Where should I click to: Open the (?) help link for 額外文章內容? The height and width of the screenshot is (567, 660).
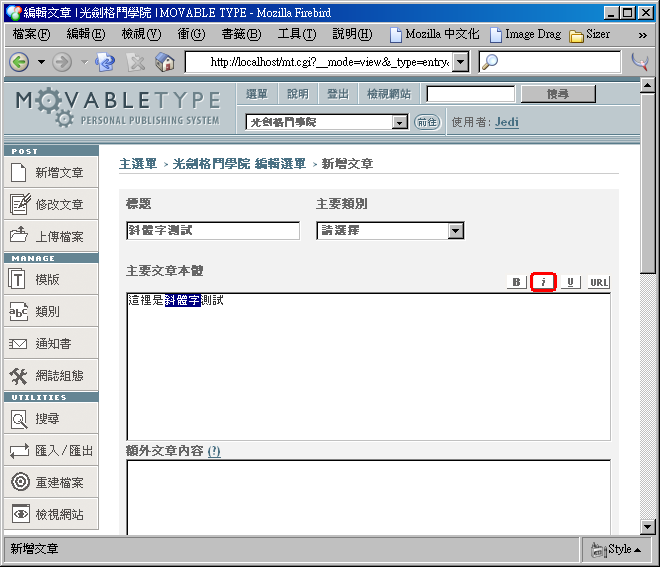(214, 451)
